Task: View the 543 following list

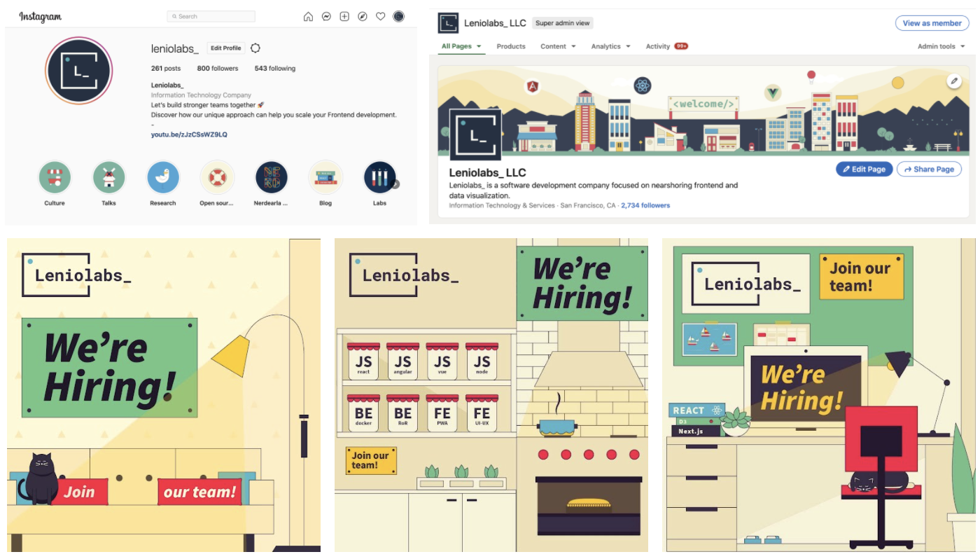Action: tap(275, 69)
